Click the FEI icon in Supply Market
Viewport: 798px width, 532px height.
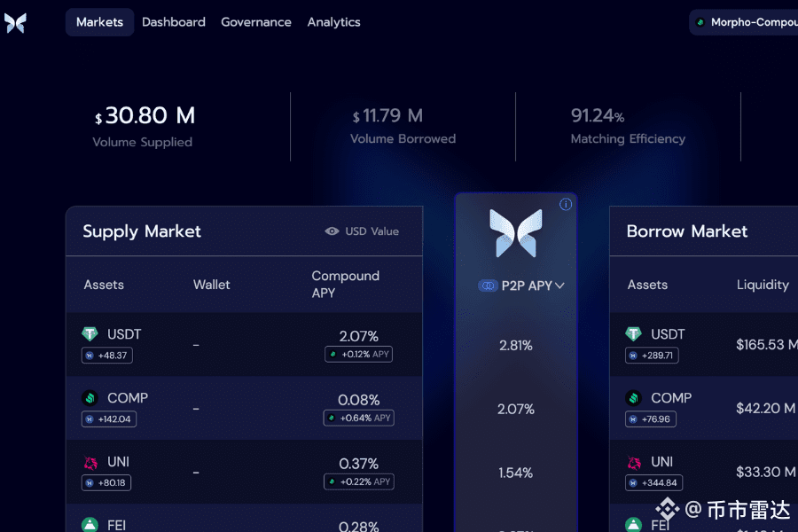pos(90,524)
